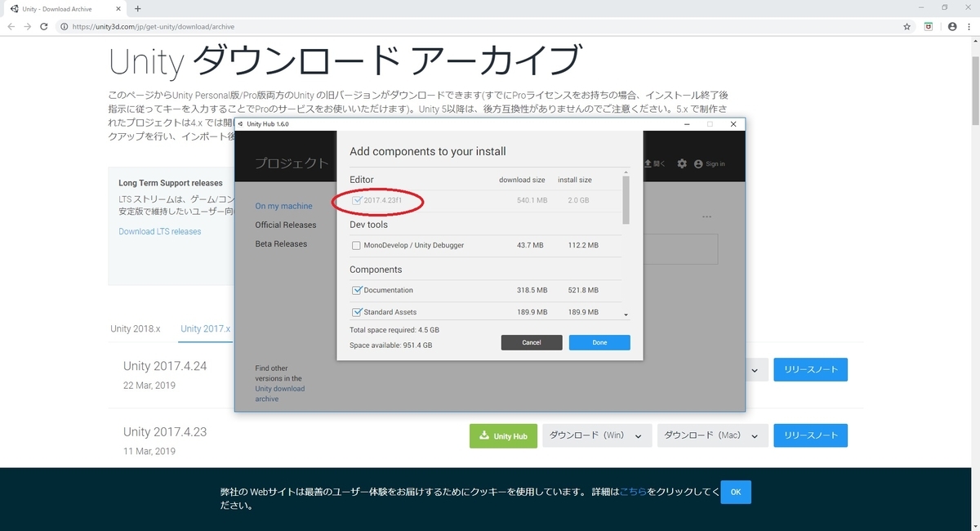This screenshot has width=980, height=531.
Task: Switch to the Unity 2018.x tab on webpage
Action: click(136, 328)
